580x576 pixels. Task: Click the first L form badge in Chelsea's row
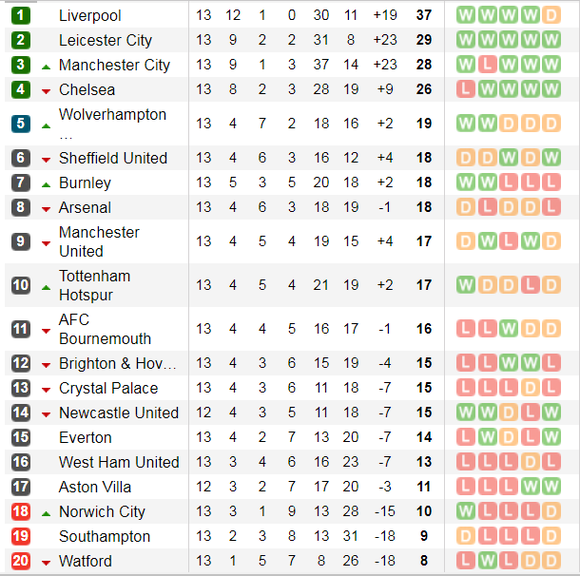pyautogui.click(x=466, y=89)
